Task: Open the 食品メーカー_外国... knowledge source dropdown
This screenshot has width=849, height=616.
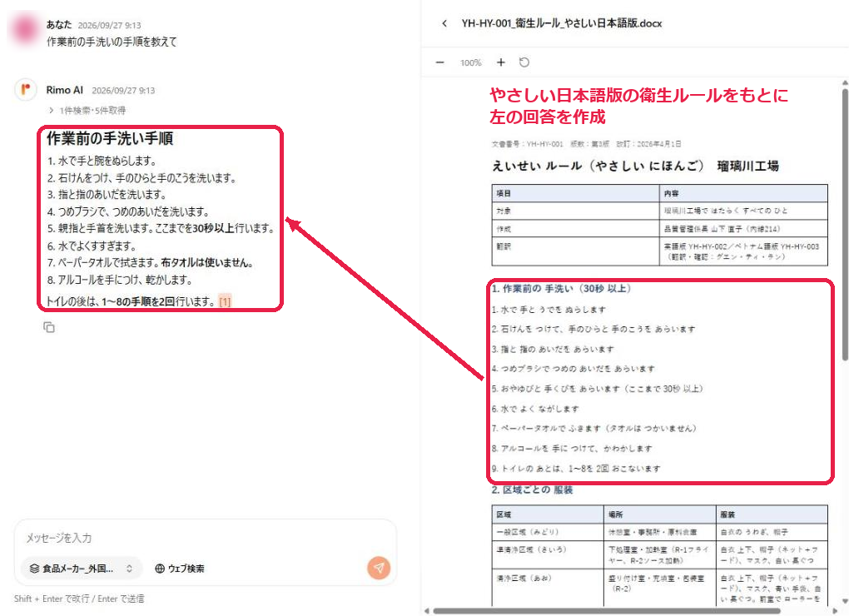Action: click(x=82, y=569)
